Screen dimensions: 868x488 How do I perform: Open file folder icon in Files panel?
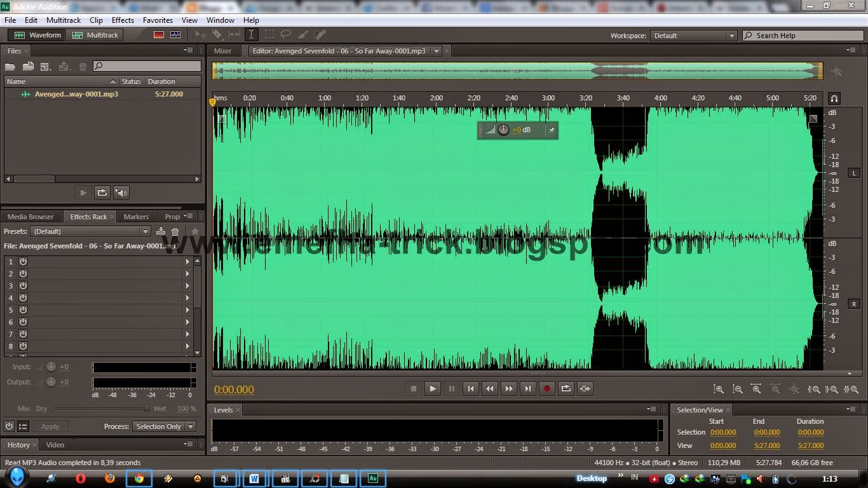(x=10, y=66)
